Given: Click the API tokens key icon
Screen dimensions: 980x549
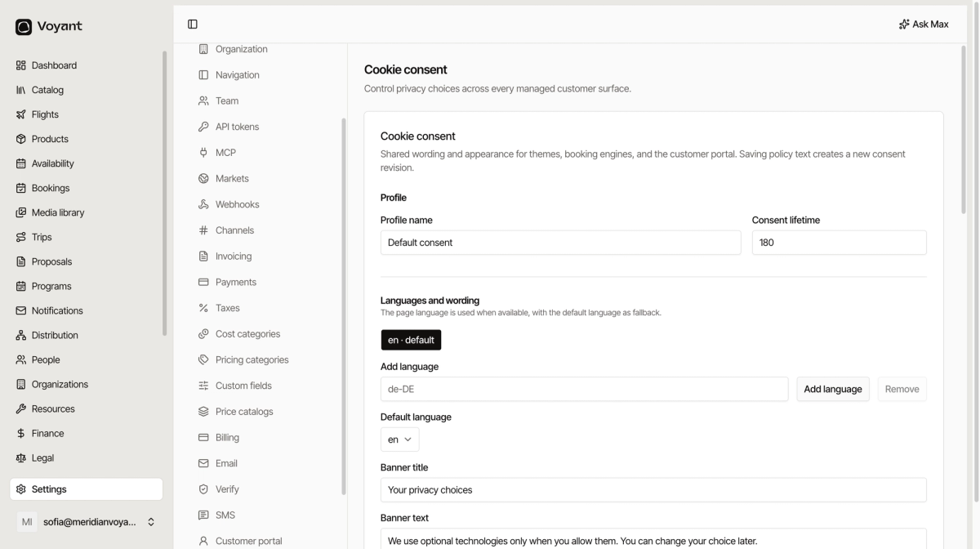Looking at the screenshot, I should [203, 127].
